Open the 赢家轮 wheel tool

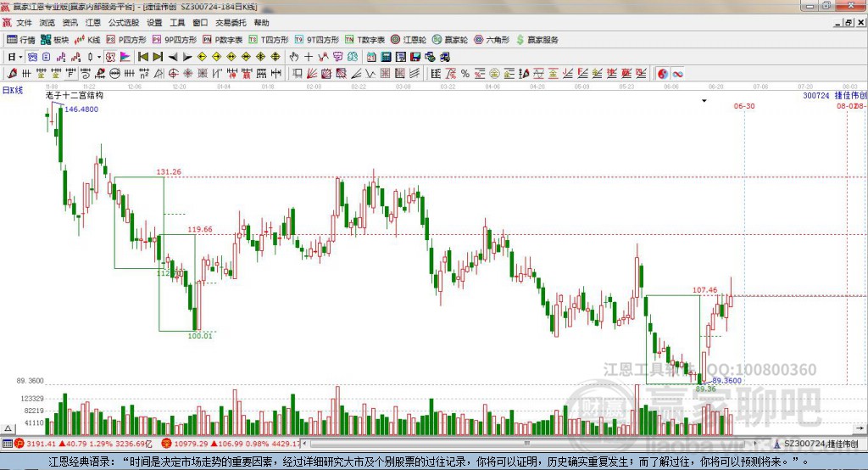[x=450, y=40]
